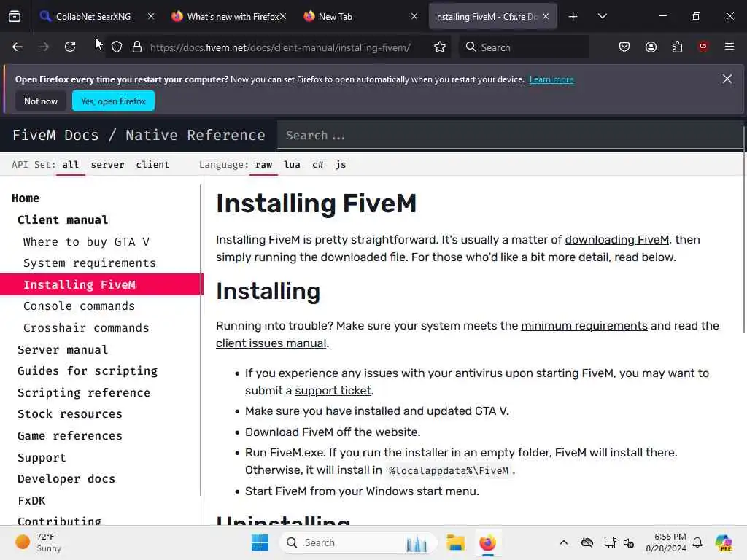
Task: Click the FiveM Docs search field
Action: (510, 135)
